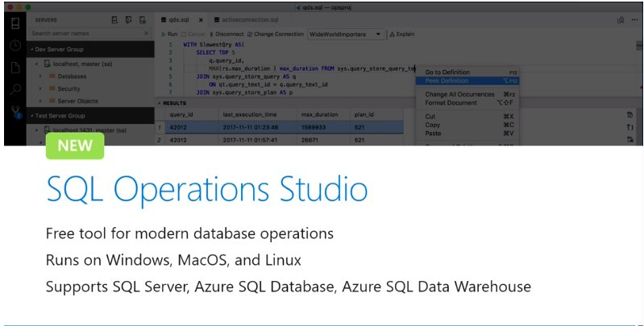
Task: Choose Copy in context menu
Action: click(x=467, y=125)
